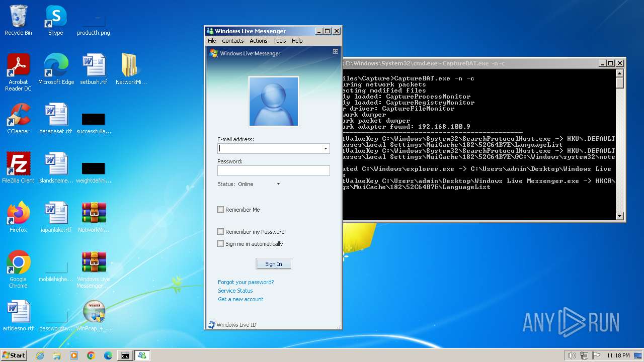
Task: Open the Contacts menu
Action: [233, 41]
